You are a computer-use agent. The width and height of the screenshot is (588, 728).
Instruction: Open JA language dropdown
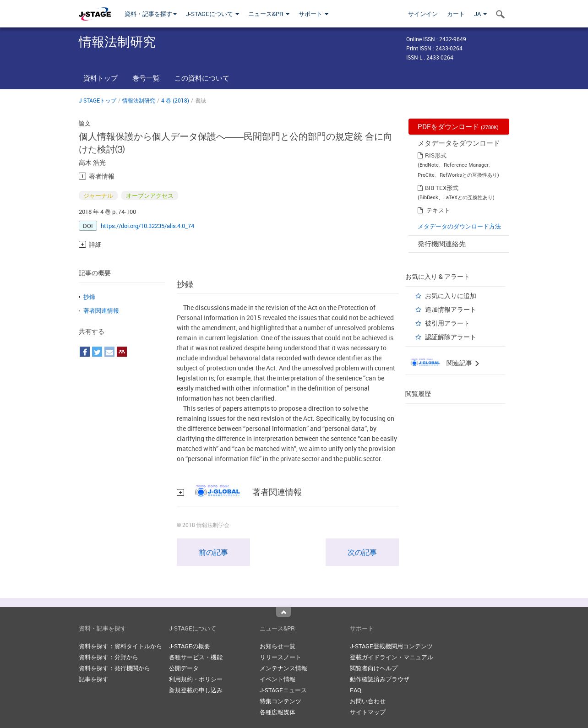(x=480, y=14)
